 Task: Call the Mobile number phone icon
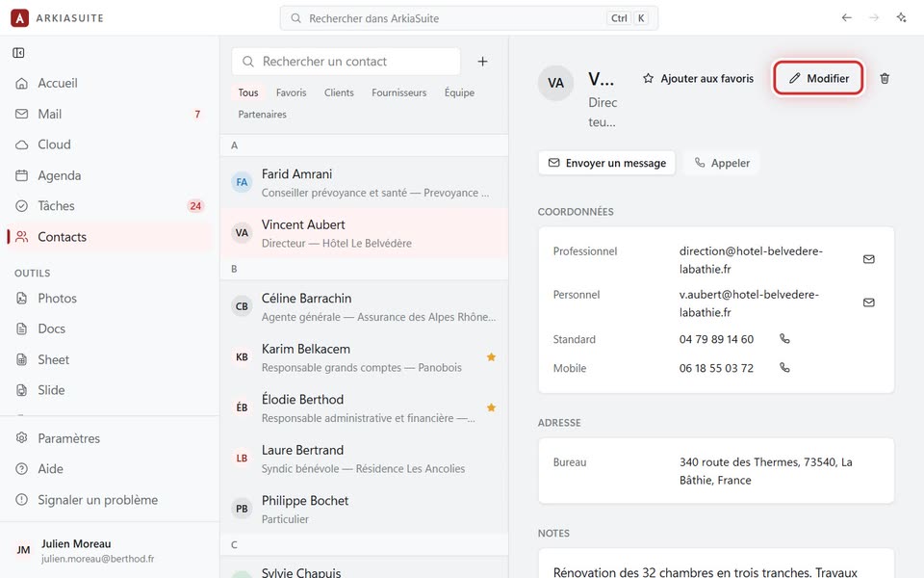click(784, 368)
